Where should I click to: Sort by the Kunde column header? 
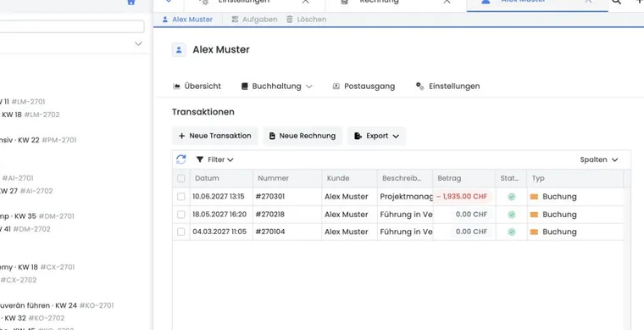349,178
